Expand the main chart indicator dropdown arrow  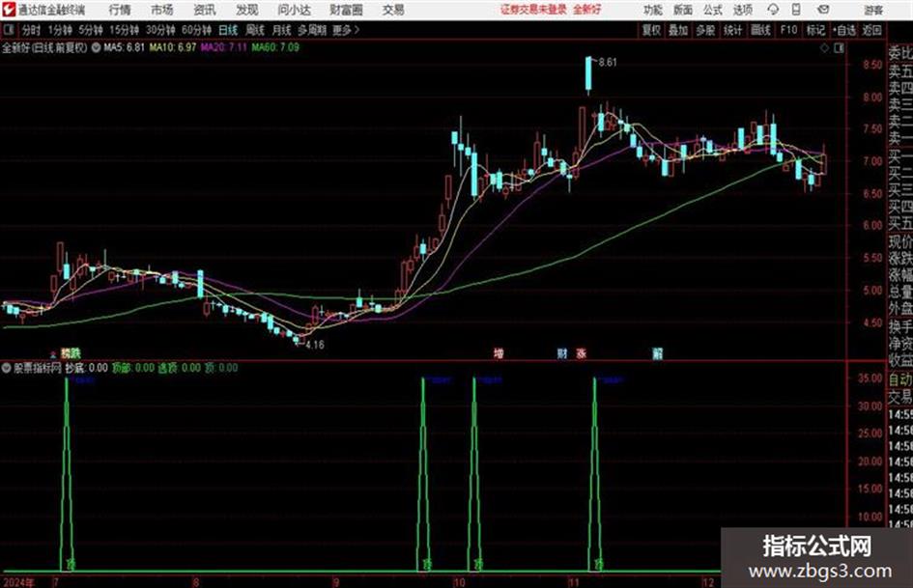[96, 47]
